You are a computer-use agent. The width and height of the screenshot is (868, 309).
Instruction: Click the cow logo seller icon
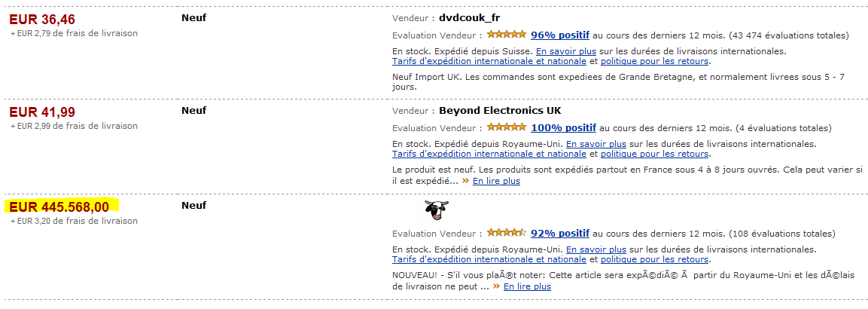click(x=437, y=210)
